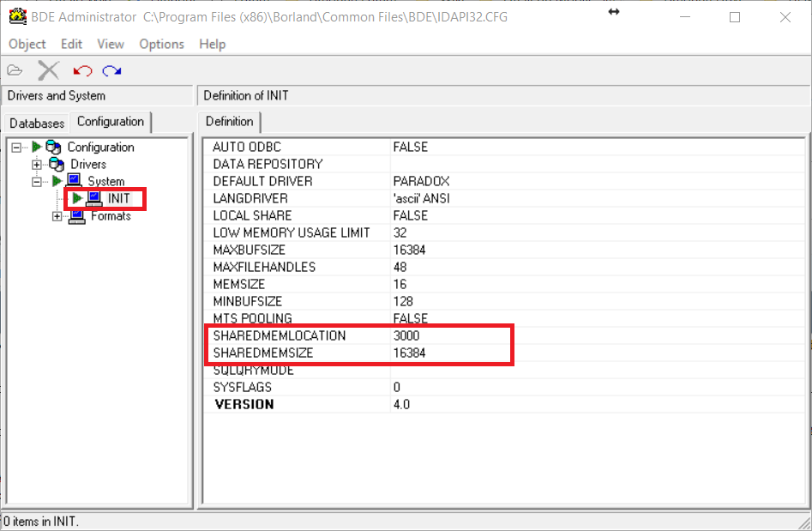Select the Definition tab

click(230, 122)
